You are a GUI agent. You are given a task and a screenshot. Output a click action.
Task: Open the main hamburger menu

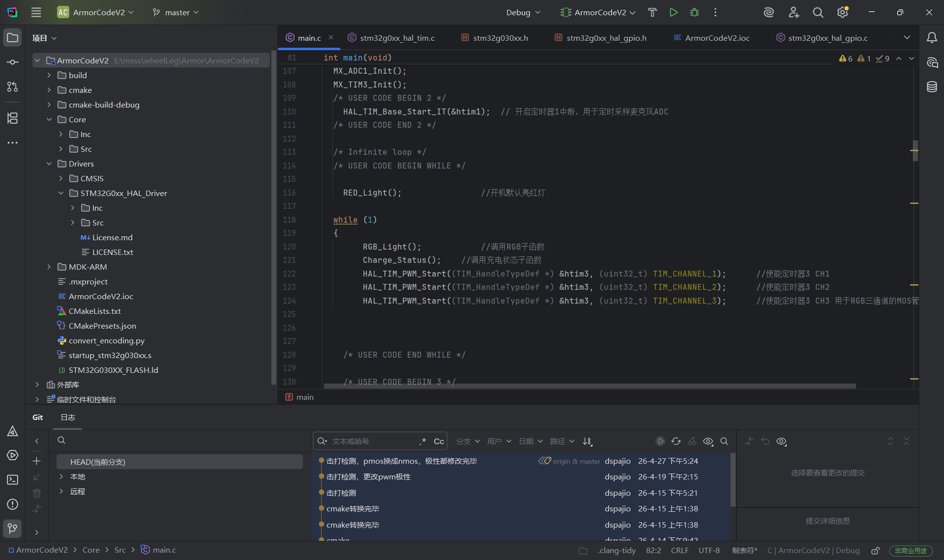click(36, 12)
